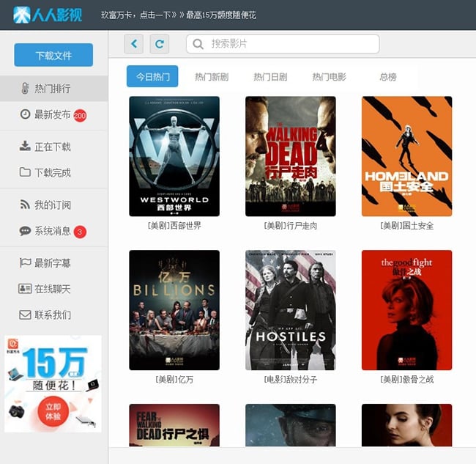Click the 下载文件 button
Viewport: 476px width, 464px height.
pyautogui.click(x=53, y=55)
